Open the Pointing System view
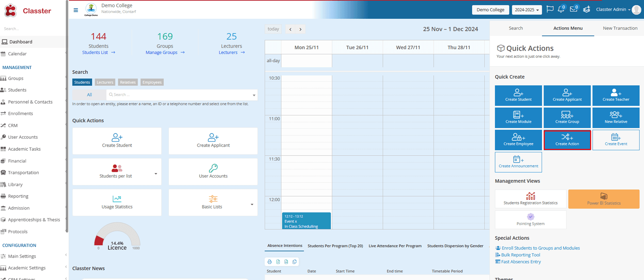 point(530,220)
